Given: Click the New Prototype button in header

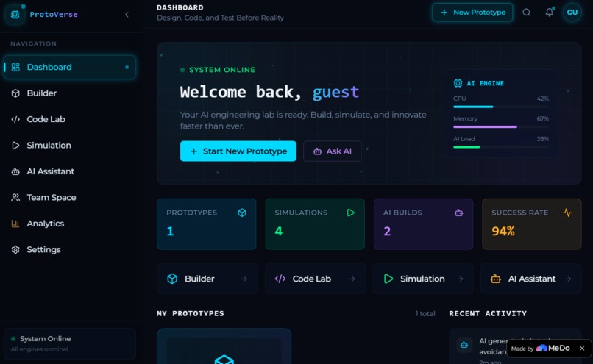Looking at the screenshot, I should click(472, 13).
